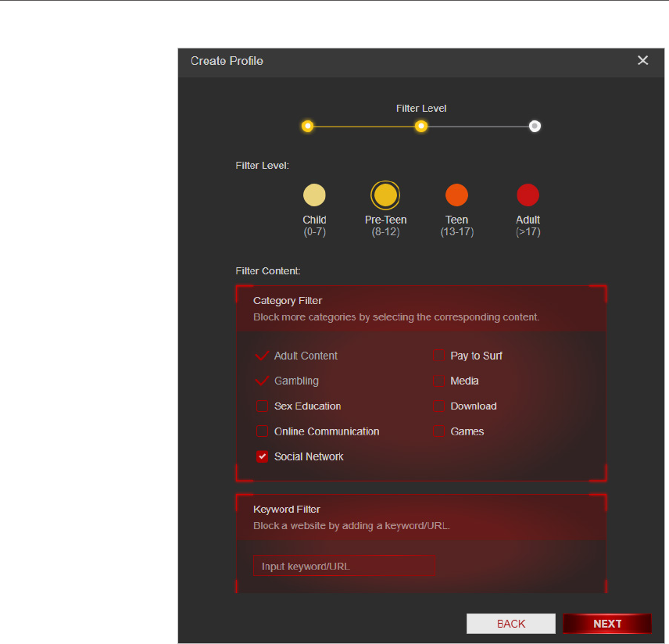Enable the Pay to Surf checkbox
The image size is (669, 644).
coord(438,356)
